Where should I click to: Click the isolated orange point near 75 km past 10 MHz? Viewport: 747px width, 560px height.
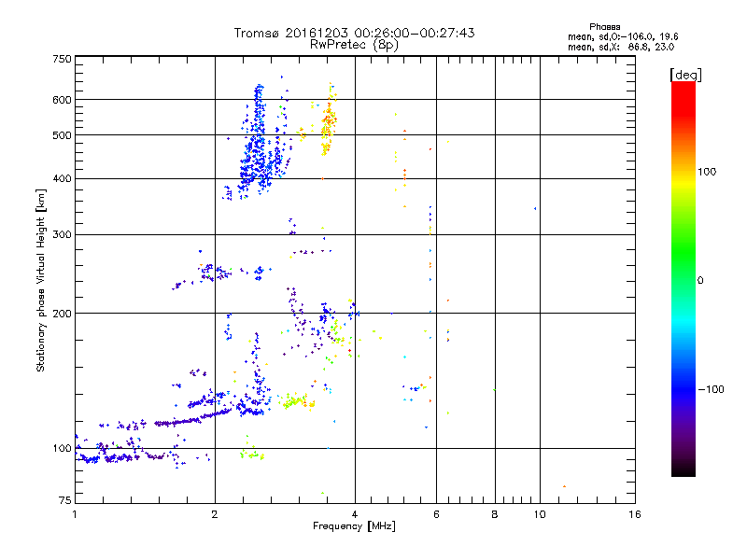point(564,486)
